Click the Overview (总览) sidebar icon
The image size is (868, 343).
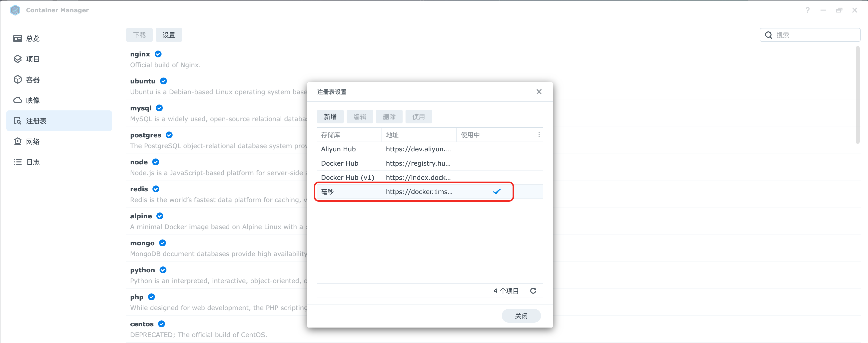click(17, 39)
